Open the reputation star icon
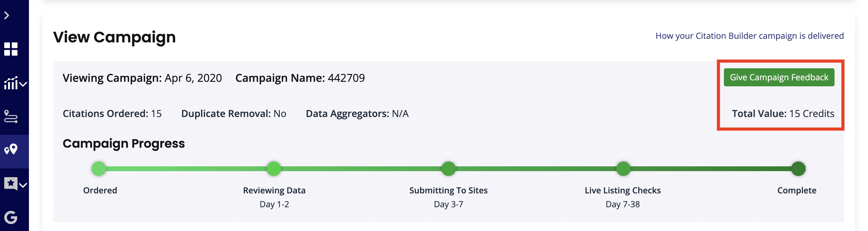 point(11,183)
